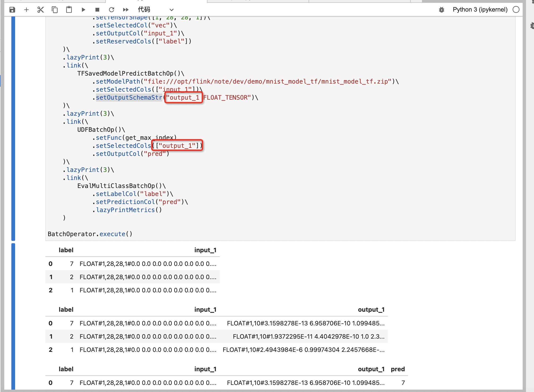534x392 pixels.
Task: Click the input_1 header of the first output table
Action: pyautogui.click(x=205, y=250)
